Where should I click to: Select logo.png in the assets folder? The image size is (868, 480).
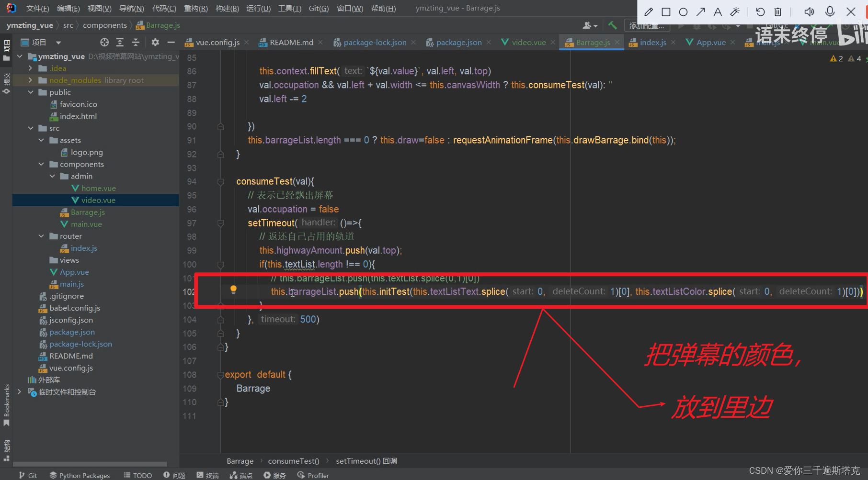coord(87,153)
